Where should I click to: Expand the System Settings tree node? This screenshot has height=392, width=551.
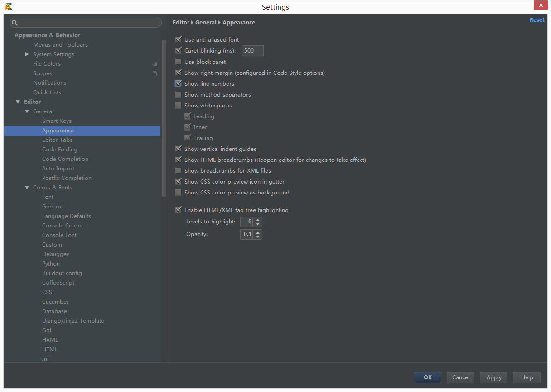click(x=27, y=54)
